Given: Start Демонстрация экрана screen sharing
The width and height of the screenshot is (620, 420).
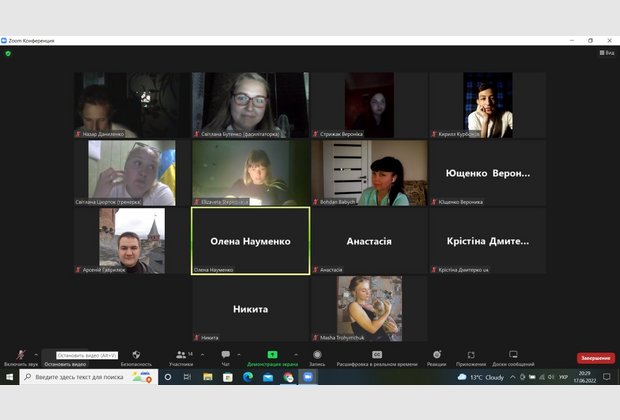Looking at the screenshot, I should click(x=272, y=358).
